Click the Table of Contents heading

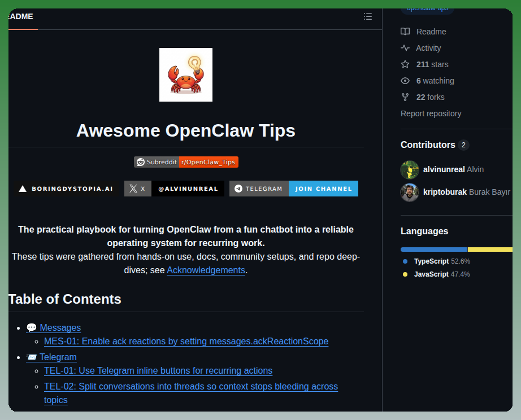(x=65, y=299)
